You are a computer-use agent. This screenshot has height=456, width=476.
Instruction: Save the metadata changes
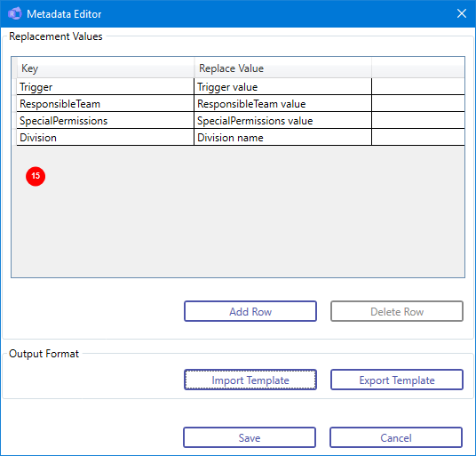[x=250, y=437]
